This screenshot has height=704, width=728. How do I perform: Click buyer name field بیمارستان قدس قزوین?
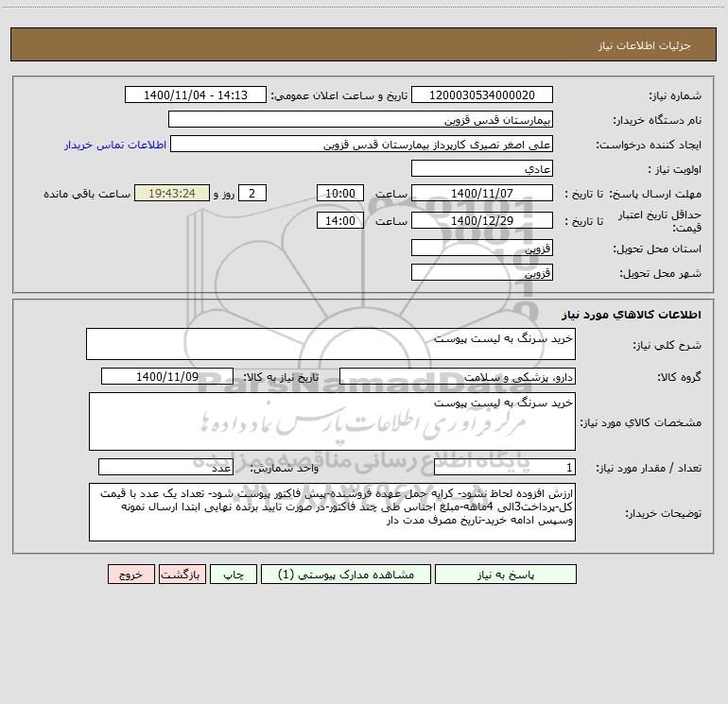tap(360, 120)
